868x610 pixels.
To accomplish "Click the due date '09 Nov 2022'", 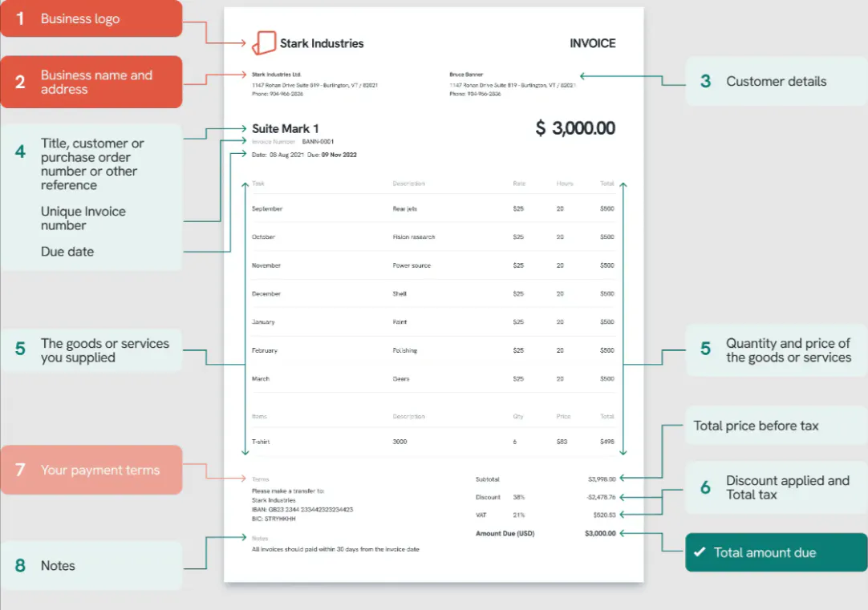I will click(x=339, y=155).
